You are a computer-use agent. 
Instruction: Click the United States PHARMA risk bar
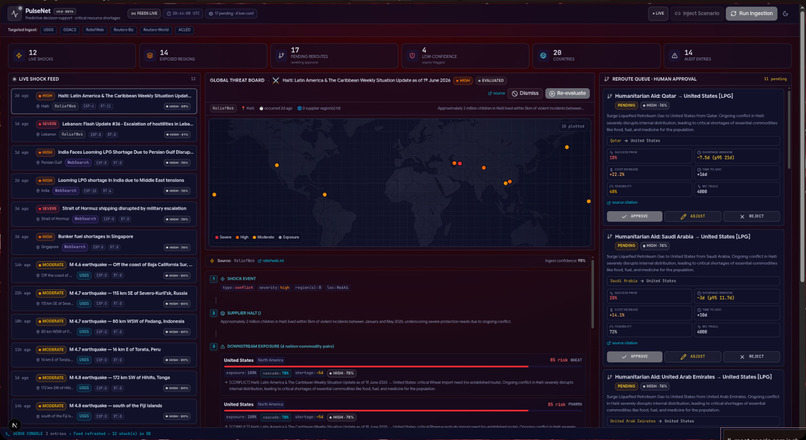click(x=403, y=411)
